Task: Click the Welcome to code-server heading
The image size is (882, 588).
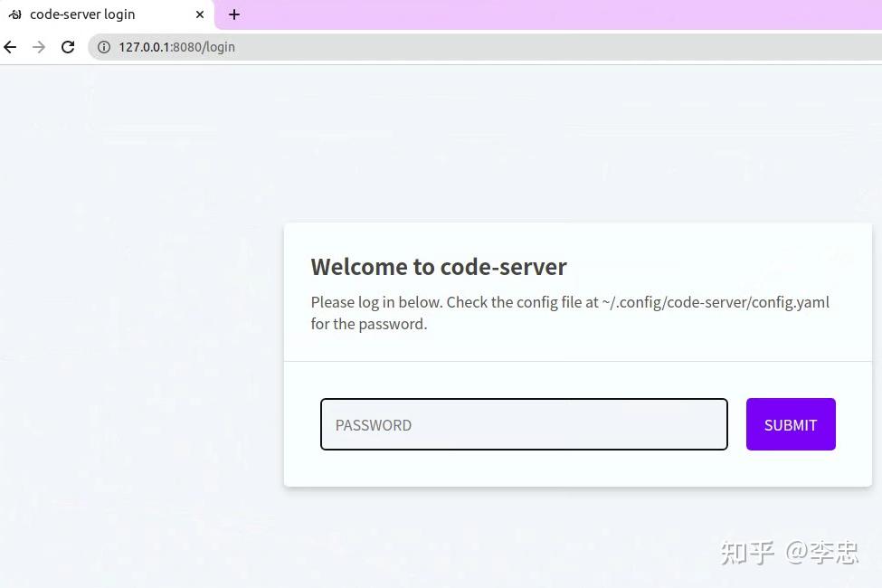Action: pyautogui.click(x=439, y=266)
